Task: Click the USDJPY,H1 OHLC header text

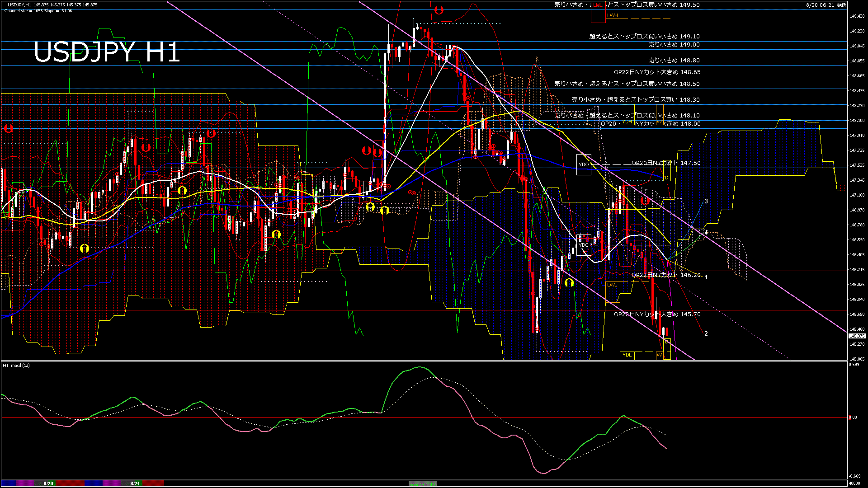Action: 52,5
